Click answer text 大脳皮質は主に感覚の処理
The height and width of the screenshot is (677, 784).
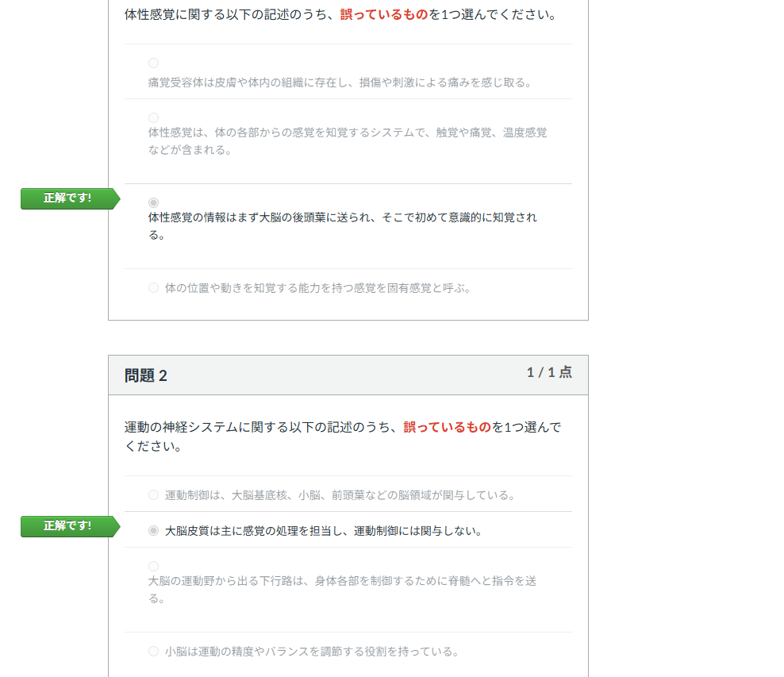coord(323,531)
